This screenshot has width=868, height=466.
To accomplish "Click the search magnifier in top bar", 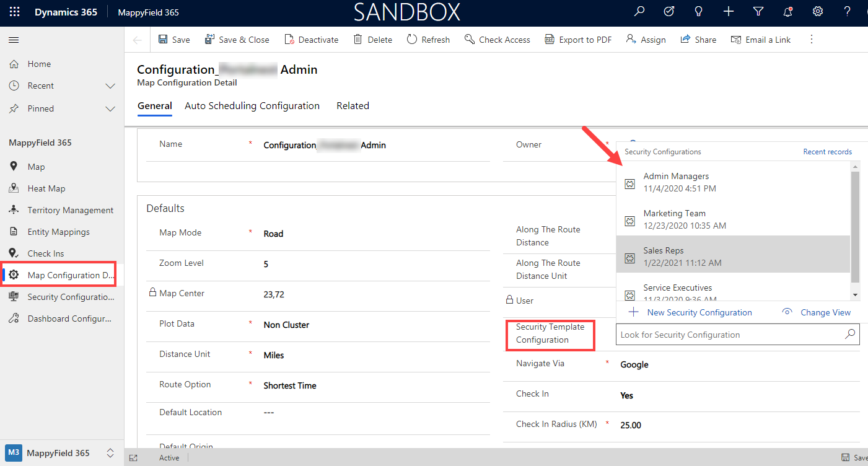I will pyautogui.click(x=639, y=12).
